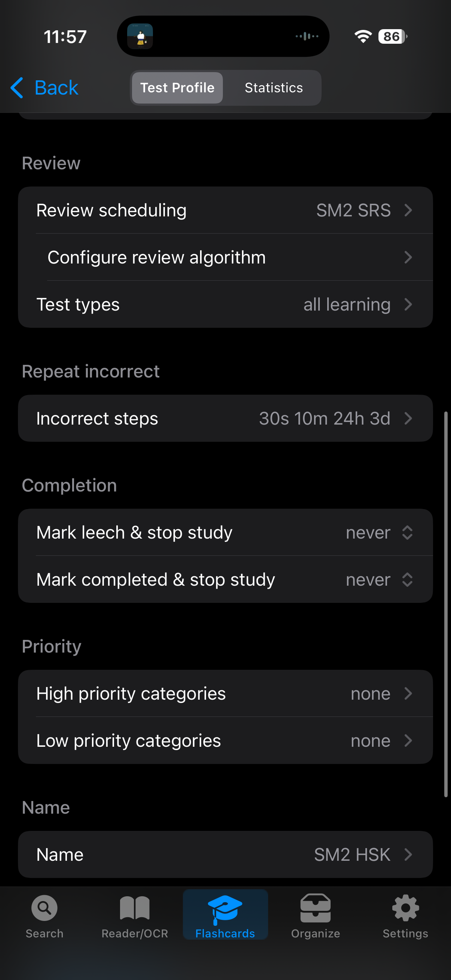Image resolution: width=451 pixels, height=980 pixels.
Task: Tap the now-playing thumbnail in Dynamic Island
Action: click(140, 37)
